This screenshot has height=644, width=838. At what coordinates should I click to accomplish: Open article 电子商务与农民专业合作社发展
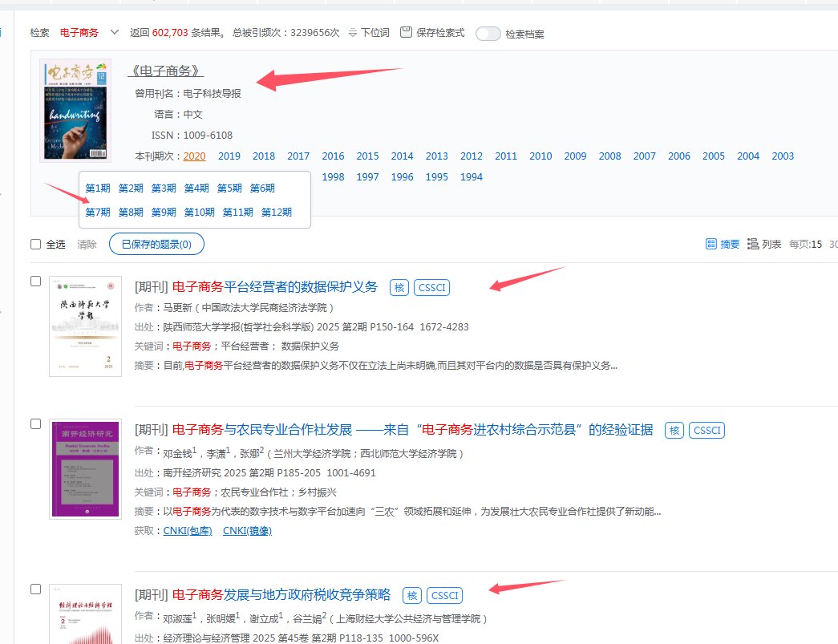point(413,430)
